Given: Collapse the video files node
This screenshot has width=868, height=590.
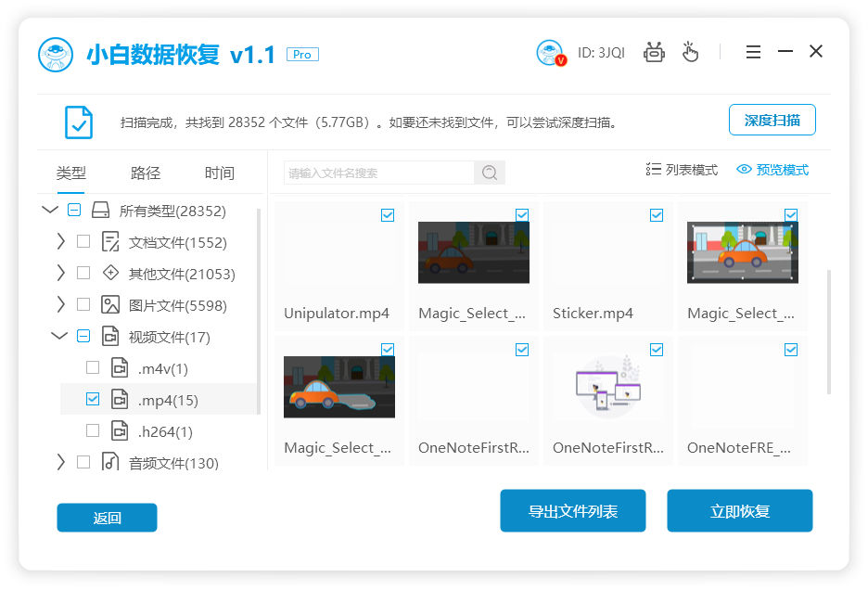Looking at the screenshot, I should (x=59, y=336).
